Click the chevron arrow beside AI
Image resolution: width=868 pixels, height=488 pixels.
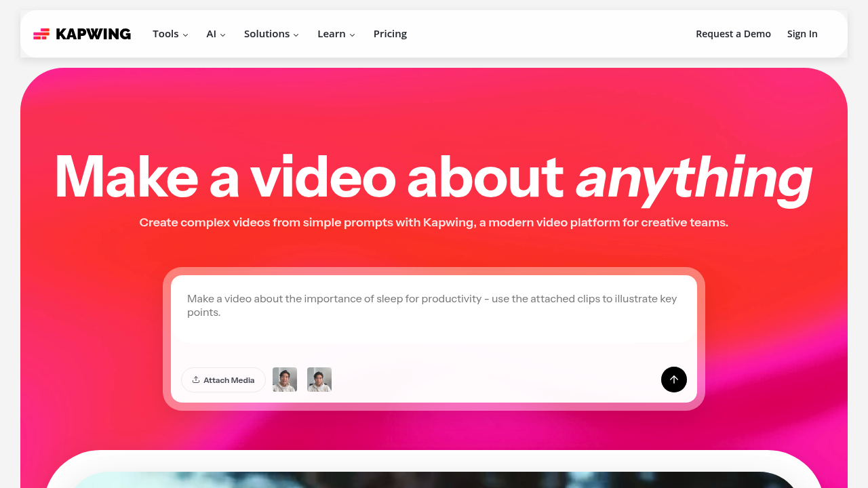point(222,35)
